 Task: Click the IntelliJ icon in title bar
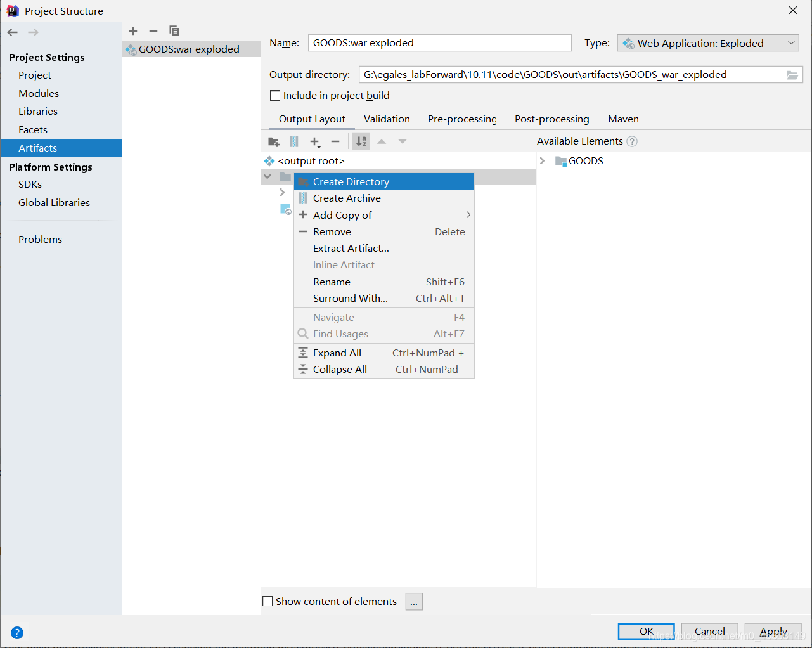pyautogui.click(x=12, y=11)
